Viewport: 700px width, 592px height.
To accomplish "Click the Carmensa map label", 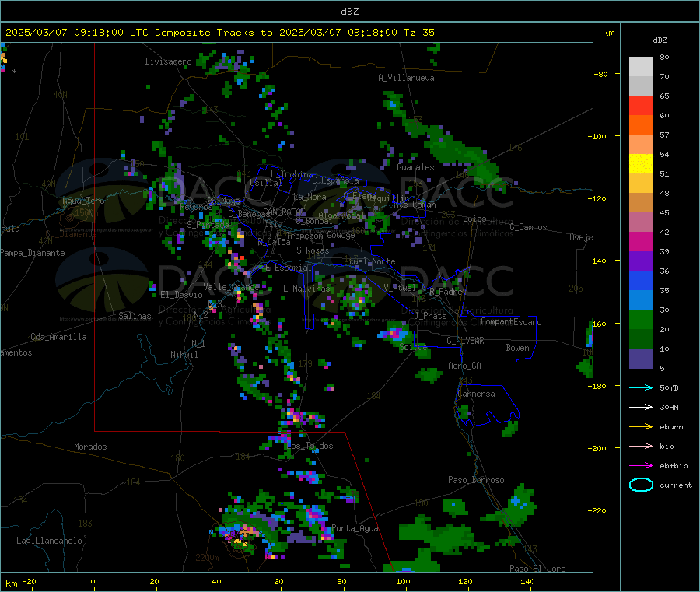I will 476,394.
